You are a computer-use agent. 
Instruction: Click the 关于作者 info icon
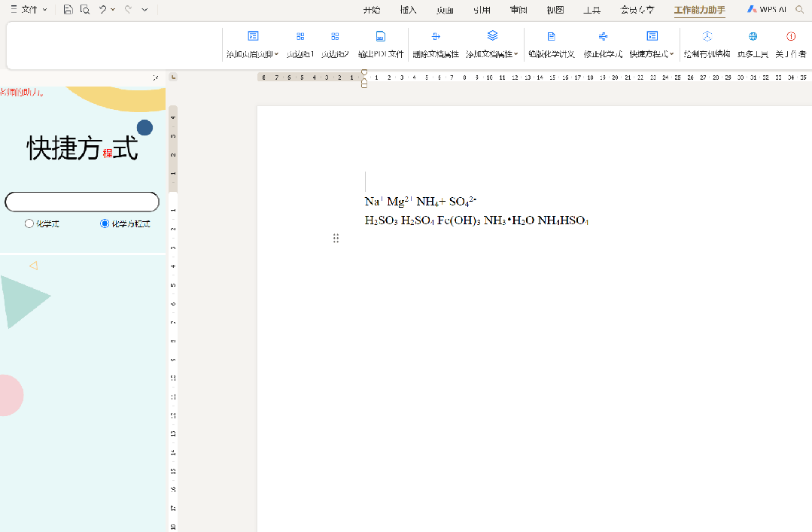(x=791, y=36)
